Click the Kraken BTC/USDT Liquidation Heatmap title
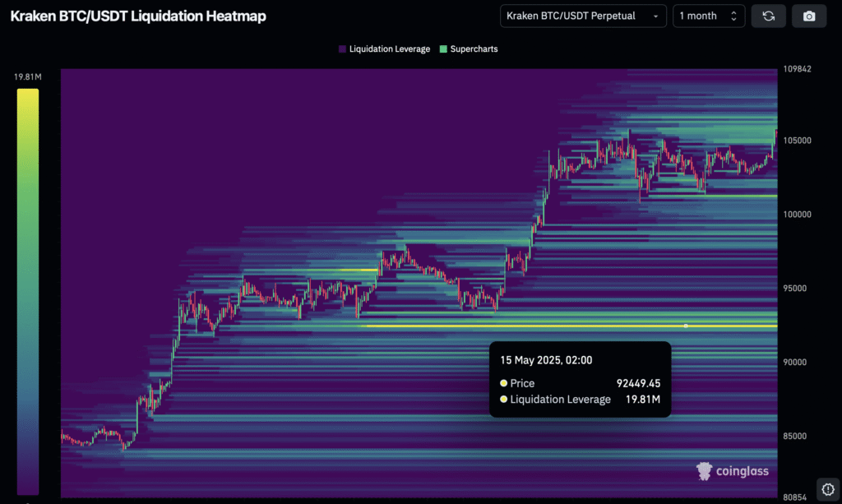The width and height of the screenshot is (842, 504). click(138, 16)
